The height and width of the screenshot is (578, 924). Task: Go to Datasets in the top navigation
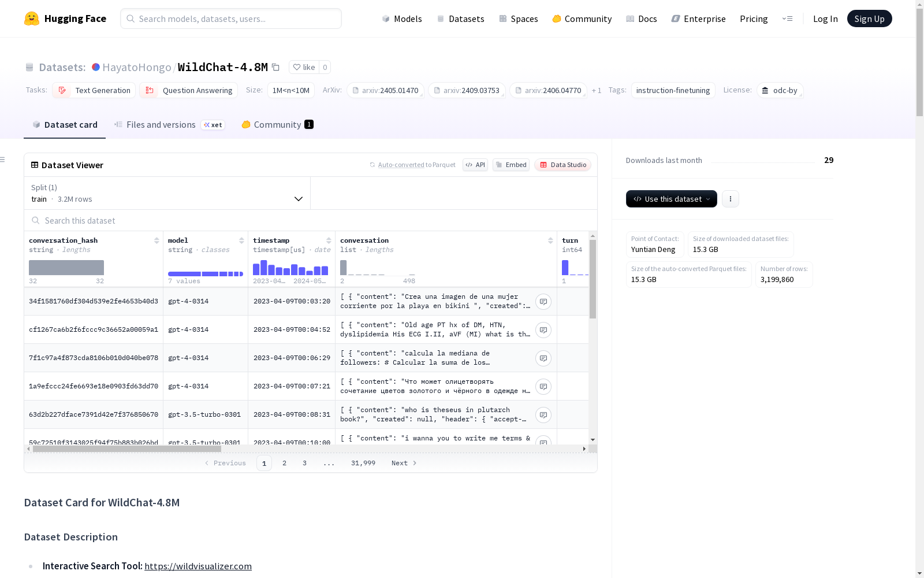(460, 18)
